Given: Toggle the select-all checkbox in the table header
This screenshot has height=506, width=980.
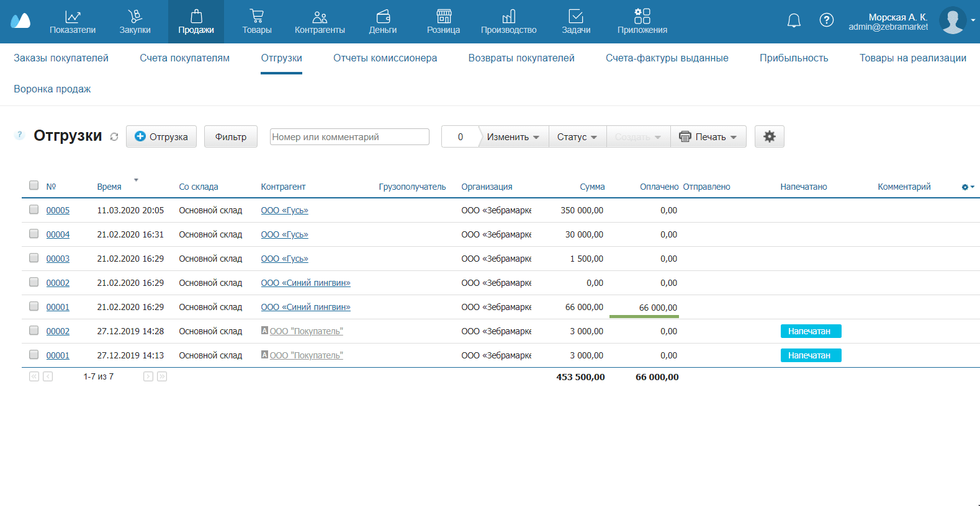Looking at the screenshot, I should coord(34,185).
